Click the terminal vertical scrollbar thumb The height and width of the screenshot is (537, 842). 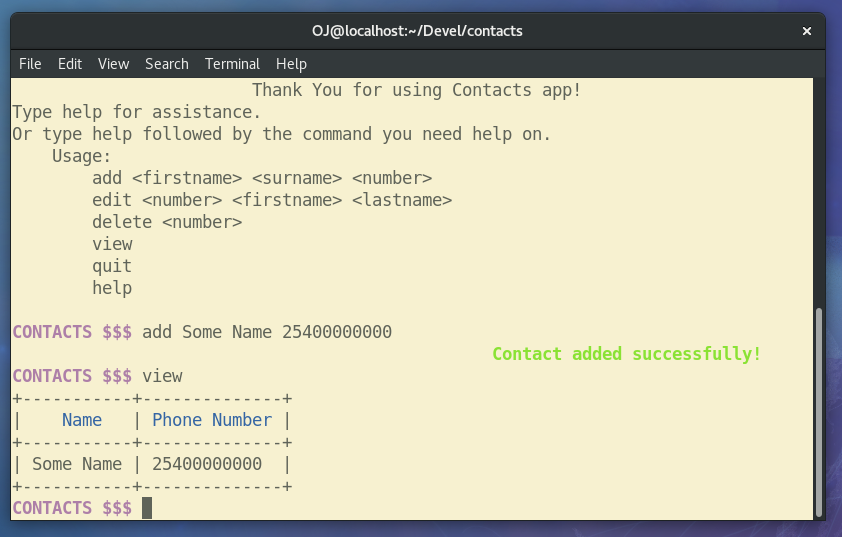[x=819, y=411]
